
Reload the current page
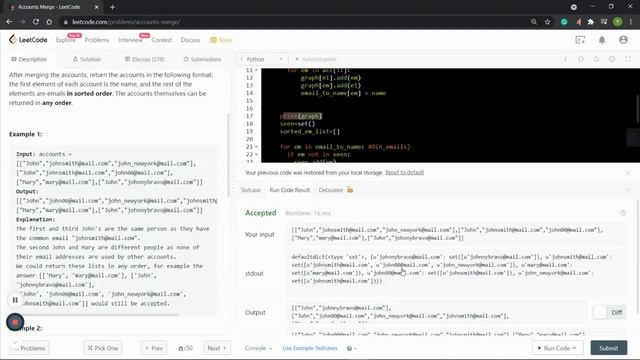(36, 22)
